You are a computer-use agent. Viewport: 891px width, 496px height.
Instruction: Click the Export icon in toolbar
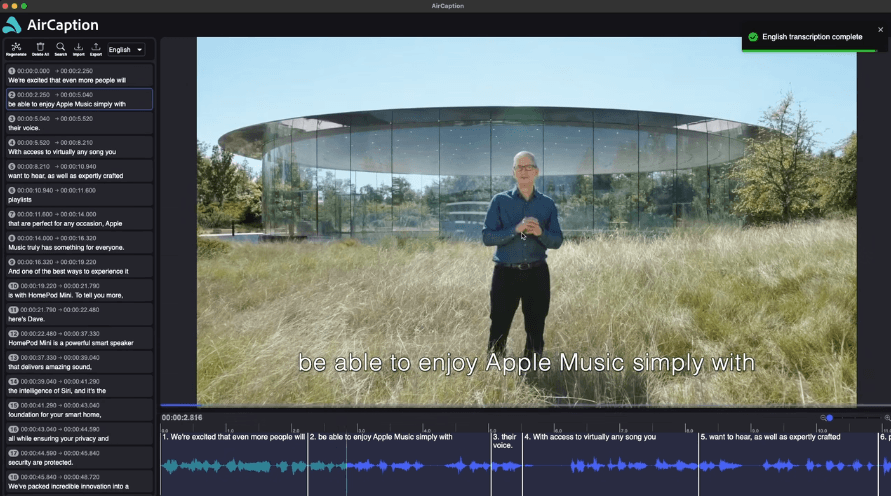point(96,49)
